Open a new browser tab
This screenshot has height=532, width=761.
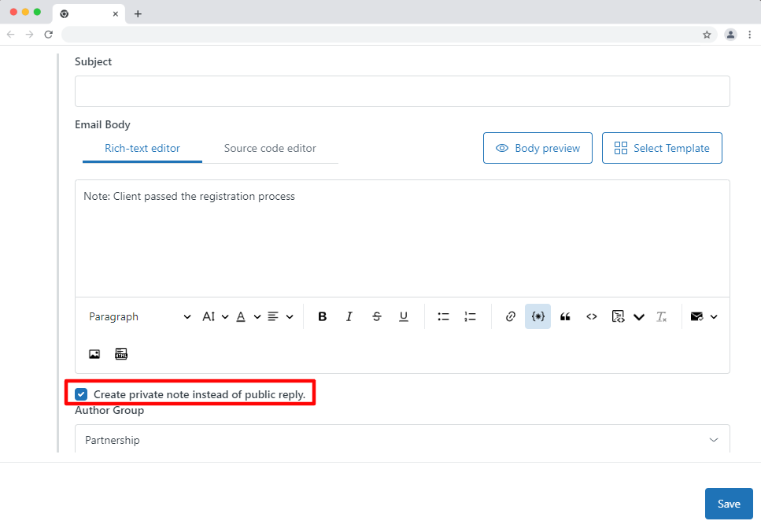point(138,13)
